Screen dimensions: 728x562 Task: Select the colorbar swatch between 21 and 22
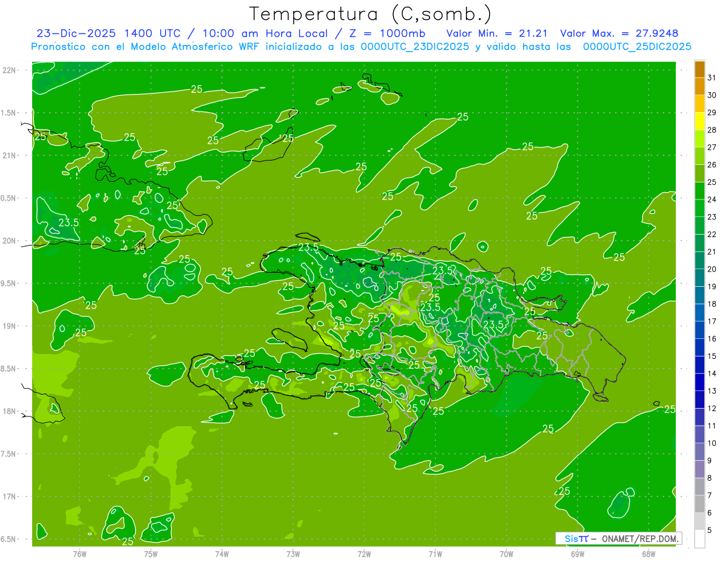point(699,243)
